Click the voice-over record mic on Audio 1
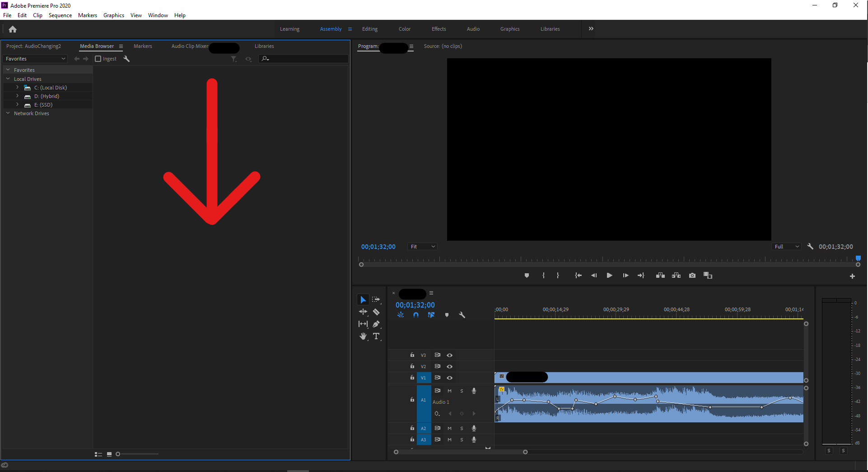 tap(474, 391)
